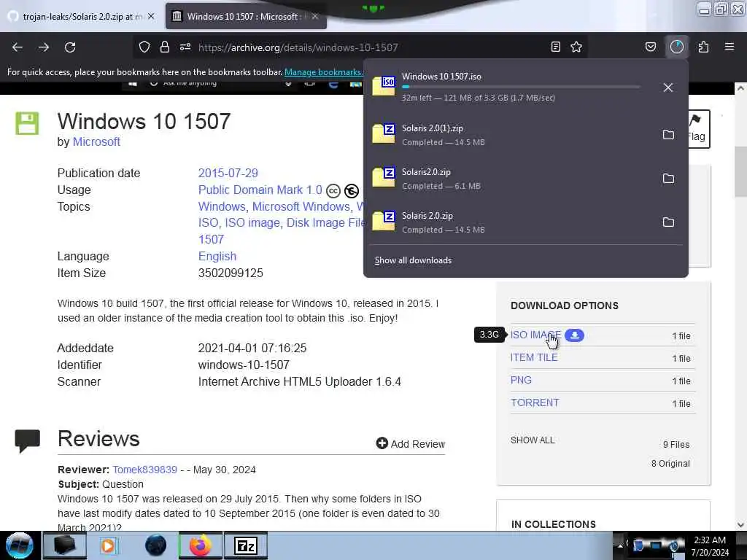Open ITEM TILE download option

534,357
